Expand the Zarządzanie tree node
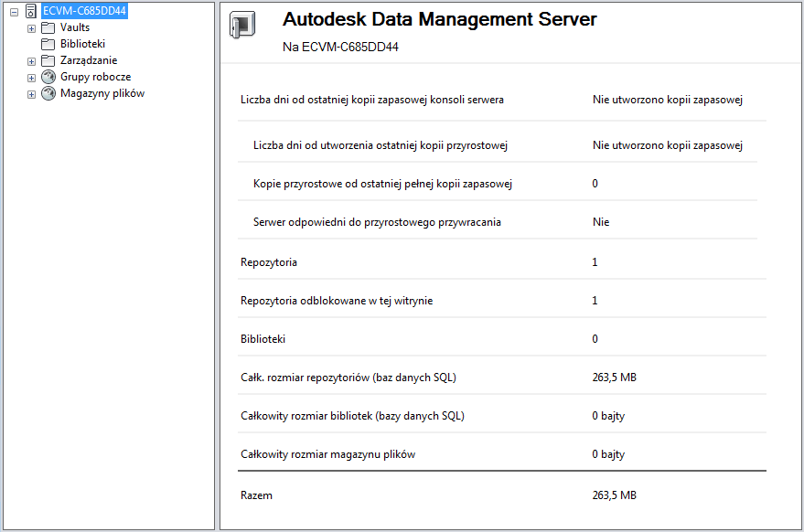This screenshot has height=532, width=804. click(31, 61)
